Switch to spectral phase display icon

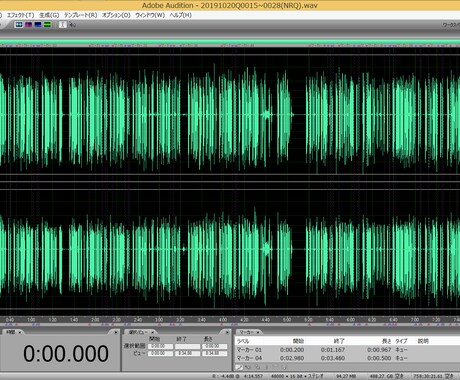[48, 24]
